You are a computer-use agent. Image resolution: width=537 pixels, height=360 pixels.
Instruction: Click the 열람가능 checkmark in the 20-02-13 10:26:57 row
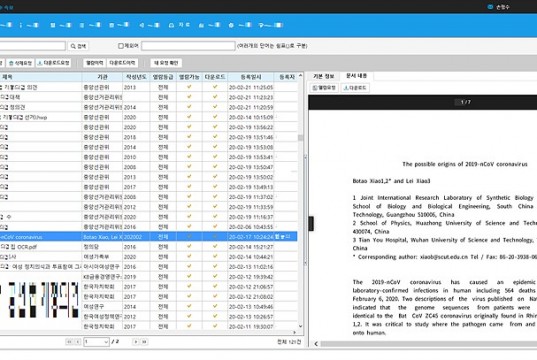tap(189, 316)
